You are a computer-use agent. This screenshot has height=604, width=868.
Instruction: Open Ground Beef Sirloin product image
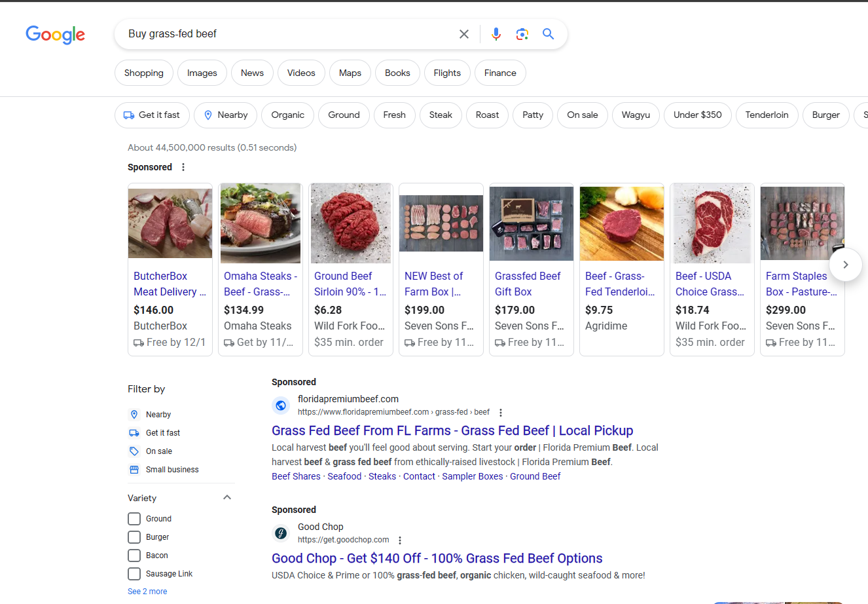351,223
